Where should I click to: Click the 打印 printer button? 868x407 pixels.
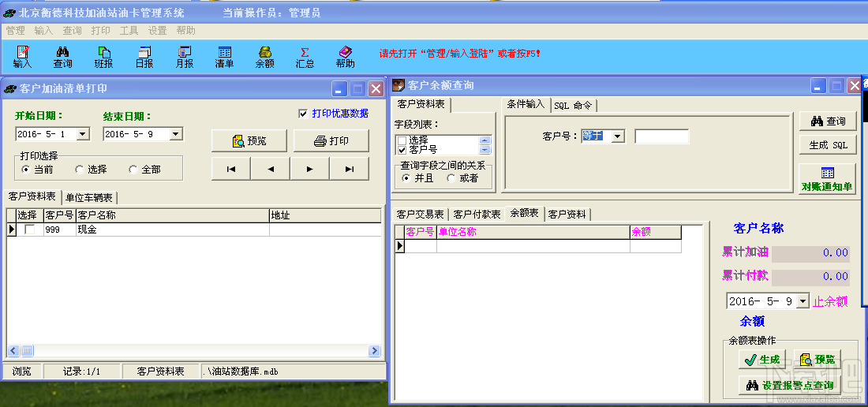pyautogui.click(x=331, y=141)
